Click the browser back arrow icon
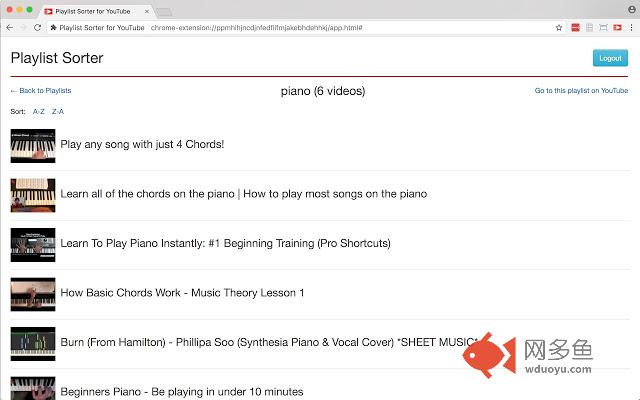Viewport: 640px width, 400px height. pyautogui.click(x=10, y=28)
